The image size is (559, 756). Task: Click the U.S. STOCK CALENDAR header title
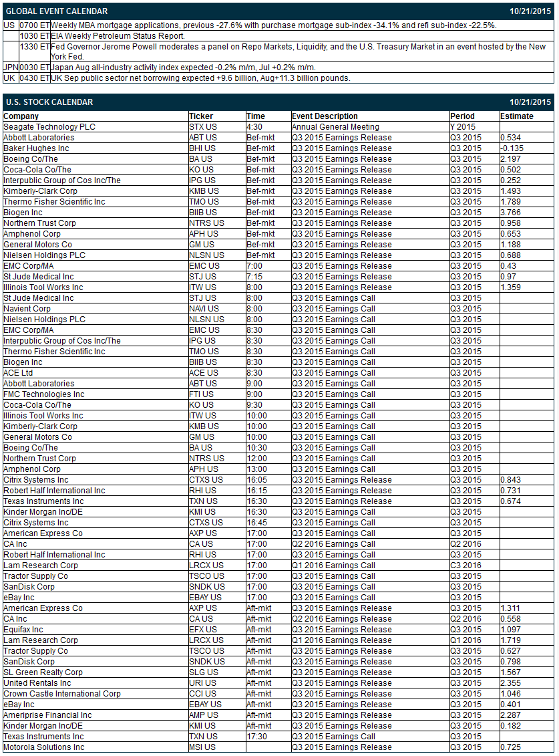coord(49,102)
